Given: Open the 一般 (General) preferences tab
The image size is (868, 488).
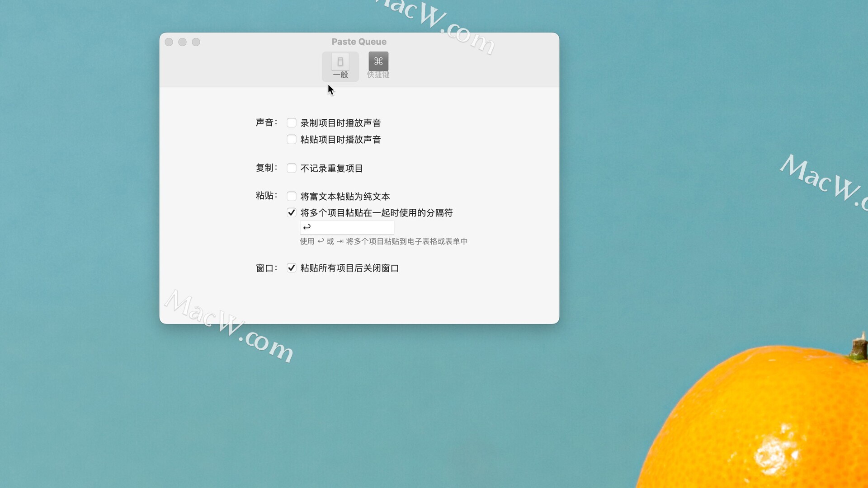Looking at the screenshot, I should tap(340, 66).
